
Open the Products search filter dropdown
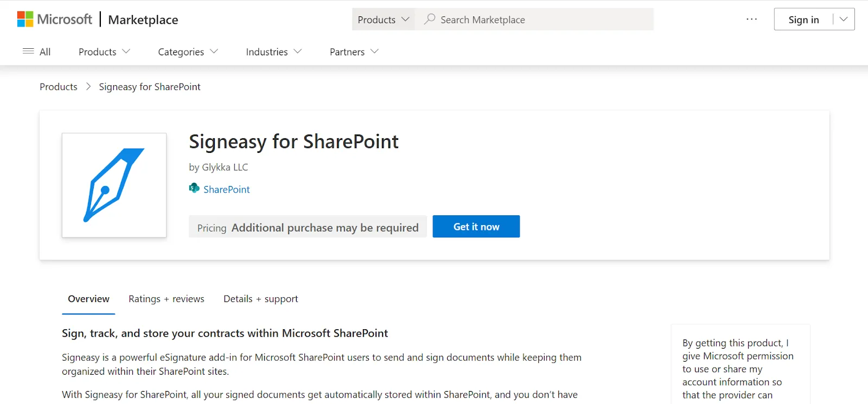(384, 20)
